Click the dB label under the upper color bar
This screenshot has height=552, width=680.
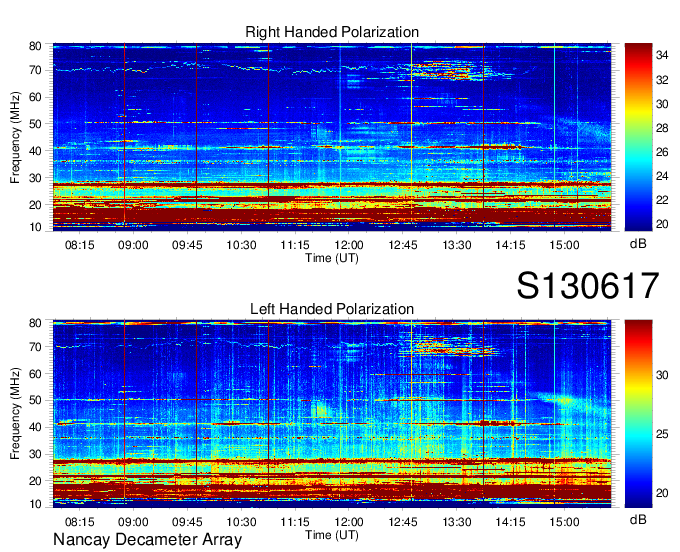point(638,244)
